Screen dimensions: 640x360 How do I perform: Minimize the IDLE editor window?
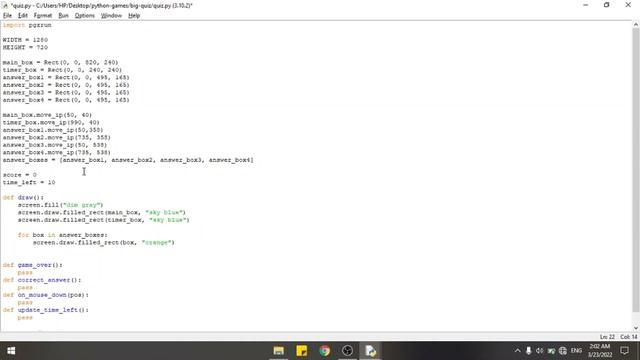point(586,5)
